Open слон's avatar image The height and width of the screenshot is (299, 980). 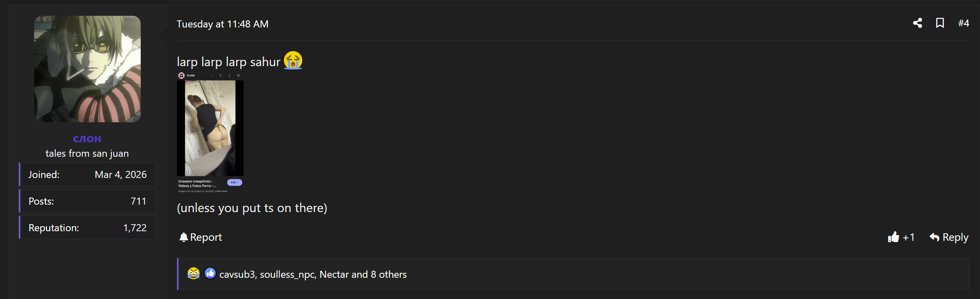tap(87, 69)
